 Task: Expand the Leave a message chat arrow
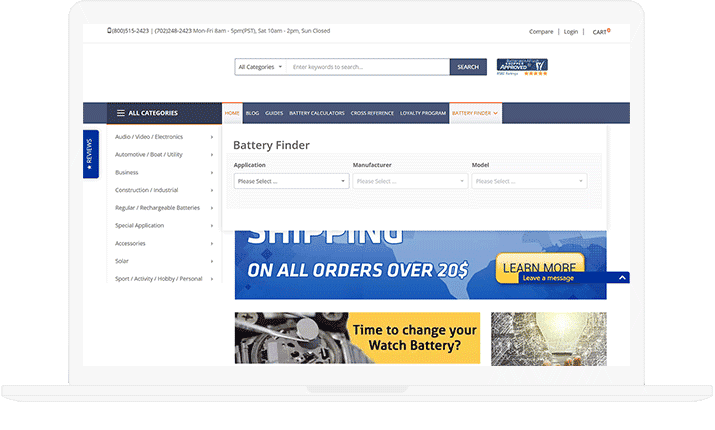pyautogui.click(x=622, y=277)
